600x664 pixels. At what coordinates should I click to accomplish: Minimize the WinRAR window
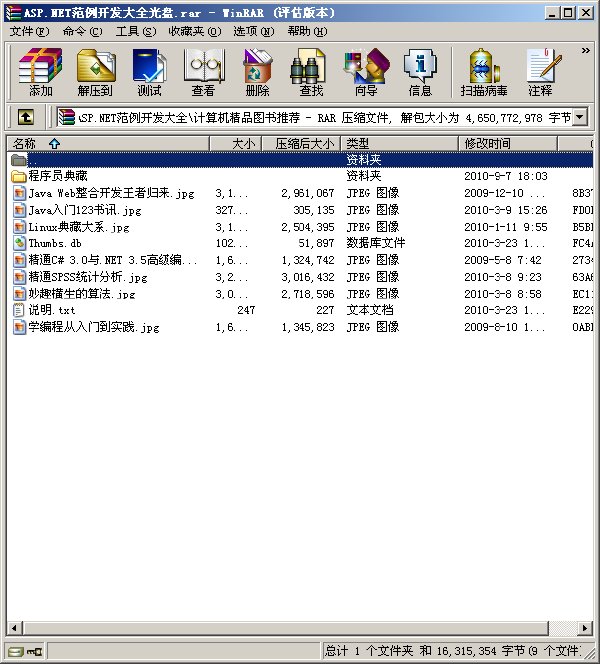[552, 13]
